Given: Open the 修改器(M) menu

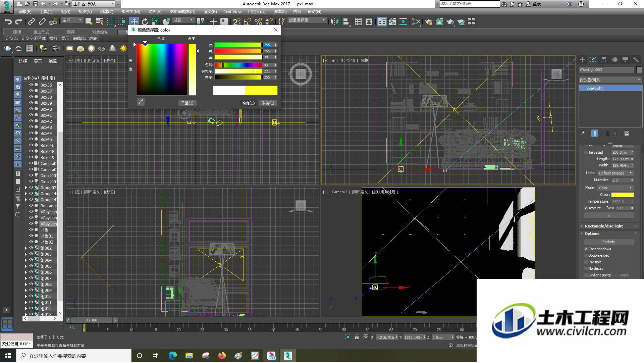Looking at the screenshot, I should point(130,11).
